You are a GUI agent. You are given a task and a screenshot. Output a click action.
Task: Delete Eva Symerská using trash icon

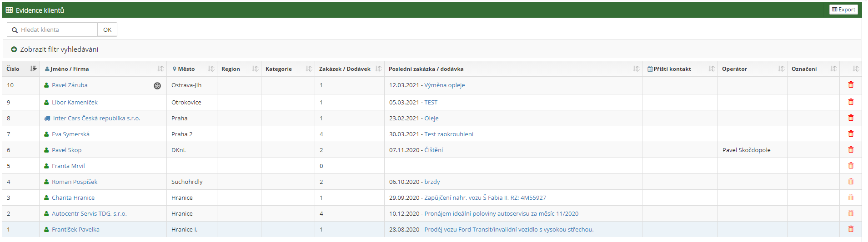pyautogui.click(x=851, y=134)
